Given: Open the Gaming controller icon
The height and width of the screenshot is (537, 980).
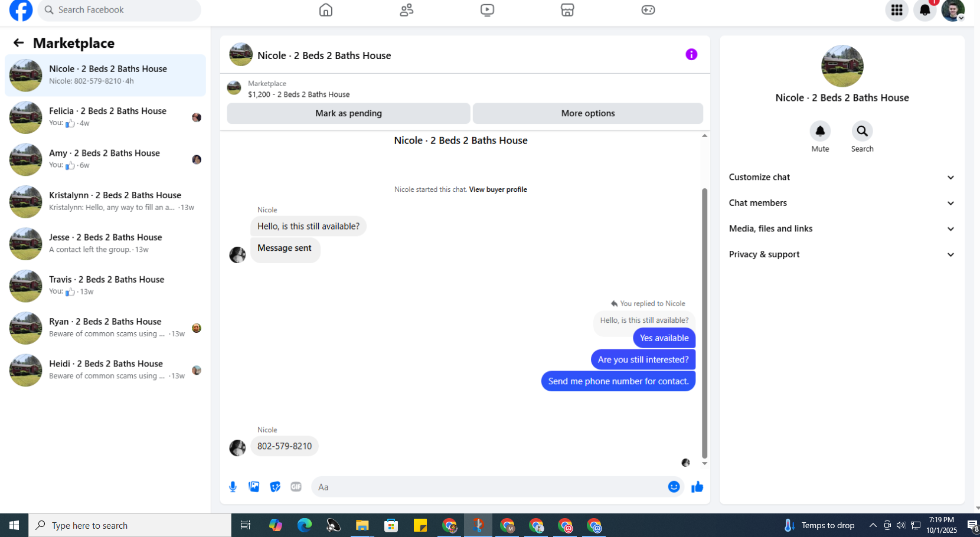Looking at the screenshot, I should click(648, 10).
